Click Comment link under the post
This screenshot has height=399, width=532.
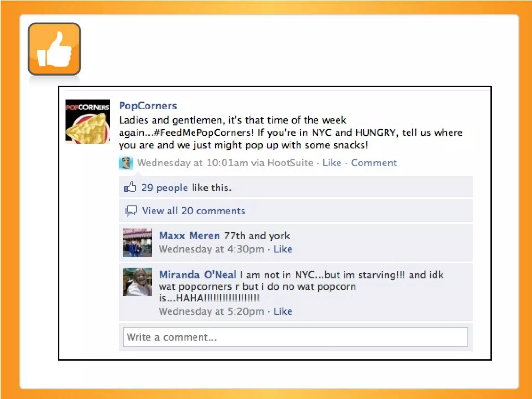(374, 163)
